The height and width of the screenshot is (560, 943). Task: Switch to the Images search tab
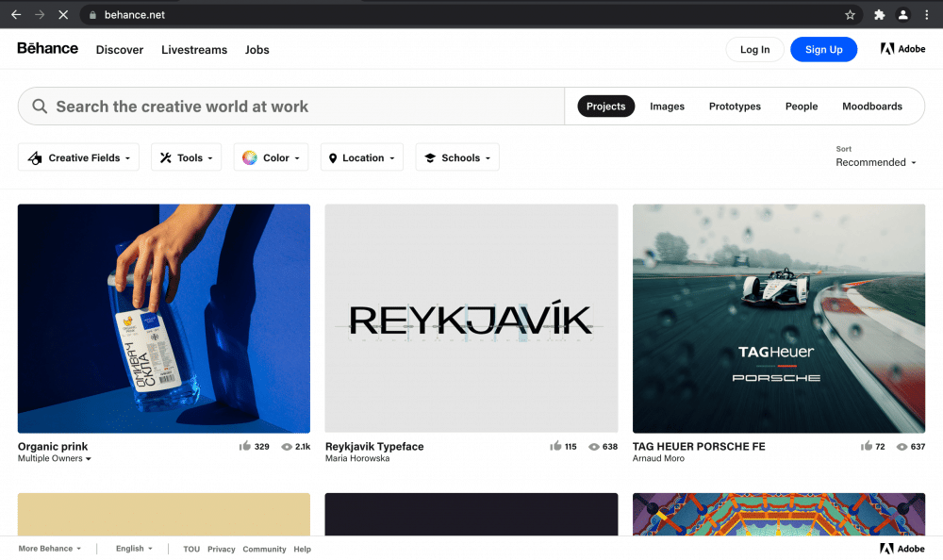pyautogui.click(x=667, y=107)
